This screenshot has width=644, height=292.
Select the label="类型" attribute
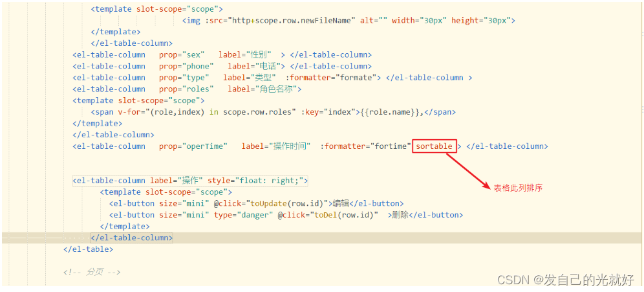(250, 78)
